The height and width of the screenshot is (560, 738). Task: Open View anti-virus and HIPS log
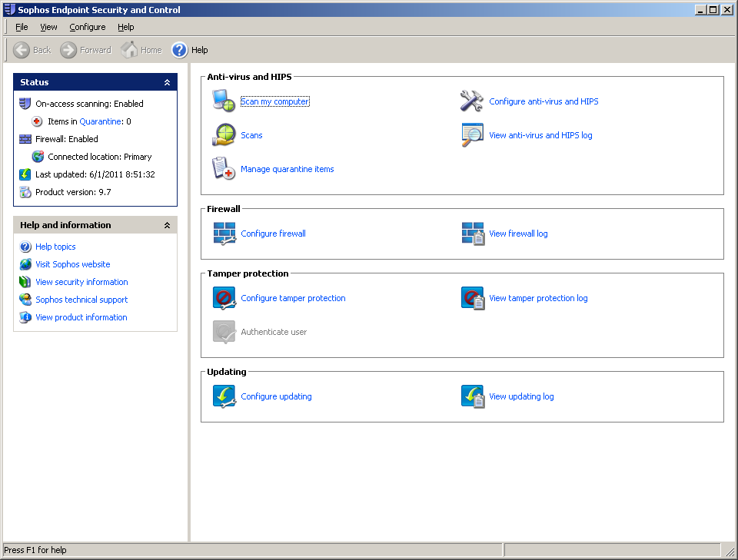[x=540, y=135]
